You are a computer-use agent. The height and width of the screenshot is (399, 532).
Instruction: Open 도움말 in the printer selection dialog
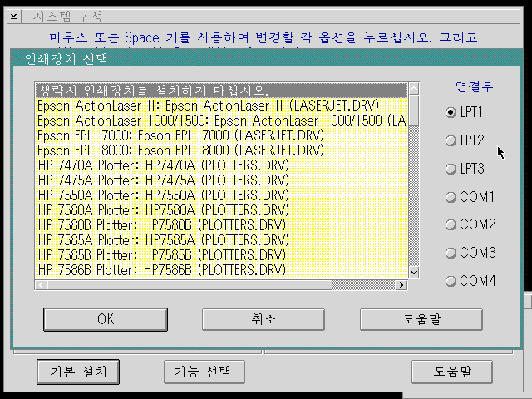tap(421, 319)
